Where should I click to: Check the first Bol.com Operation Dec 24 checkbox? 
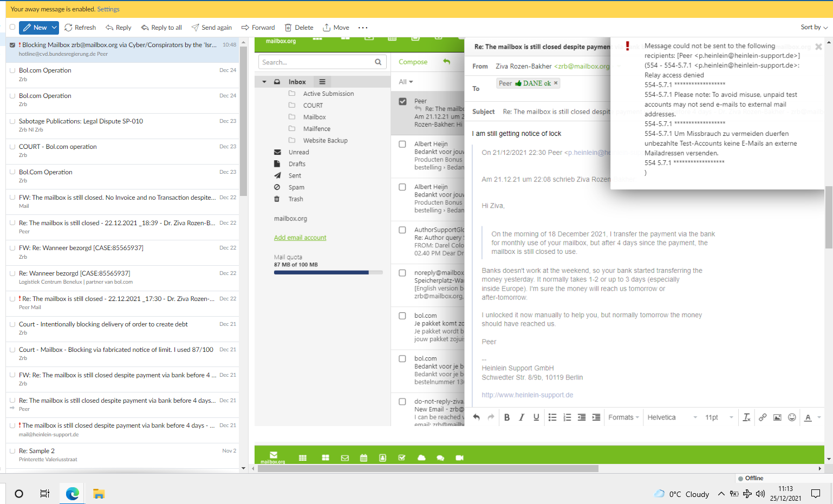click(x=12, y=70)
